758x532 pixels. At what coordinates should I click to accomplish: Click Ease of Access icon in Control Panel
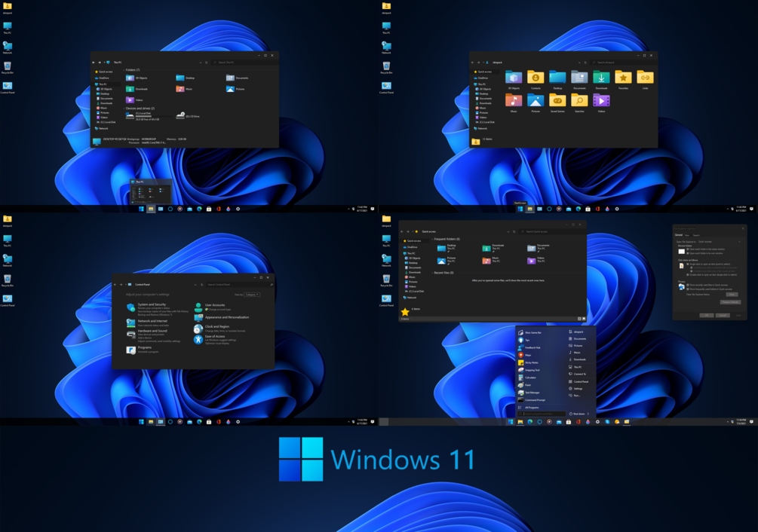click(198, 339)
